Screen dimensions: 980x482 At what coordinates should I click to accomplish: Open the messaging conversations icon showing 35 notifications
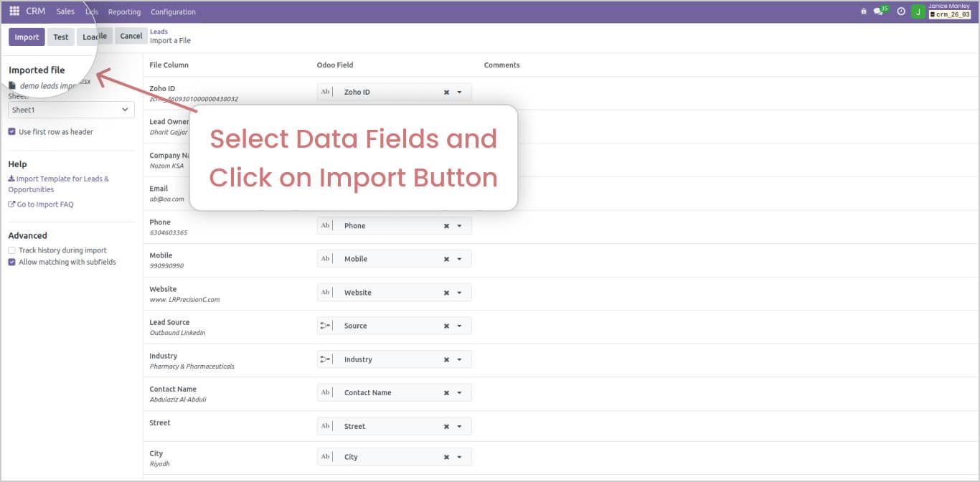point(880,11)
